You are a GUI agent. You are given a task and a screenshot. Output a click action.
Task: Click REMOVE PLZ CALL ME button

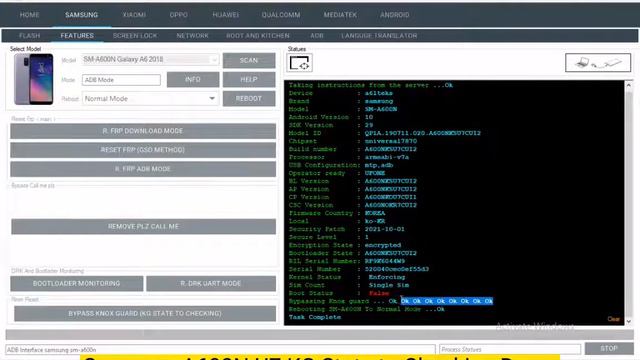click(143, 227)
